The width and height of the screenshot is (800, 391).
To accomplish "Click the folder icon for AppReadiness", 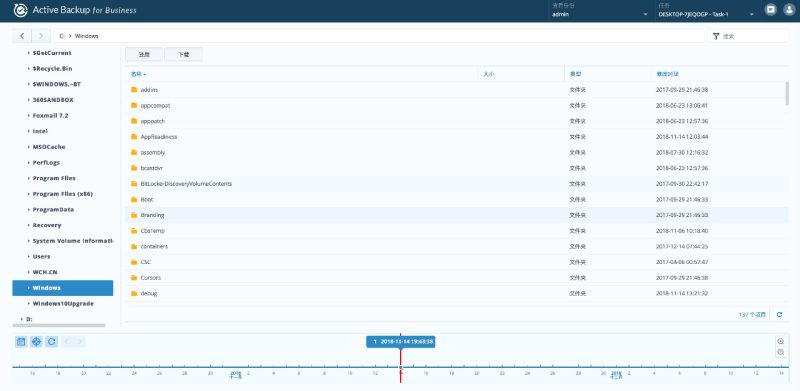I will click(134, 137).
